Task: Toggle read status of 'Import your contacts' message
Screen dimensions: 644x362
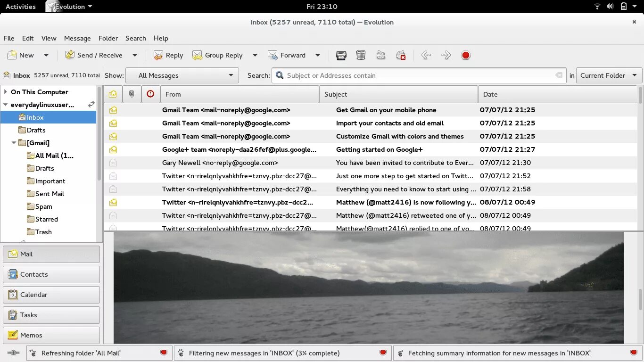Action: click(x=113, y=123)
